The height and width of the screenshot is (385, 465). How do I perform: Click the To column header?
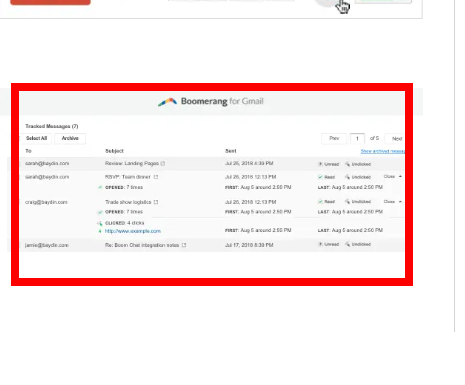[x=28, y=151]
